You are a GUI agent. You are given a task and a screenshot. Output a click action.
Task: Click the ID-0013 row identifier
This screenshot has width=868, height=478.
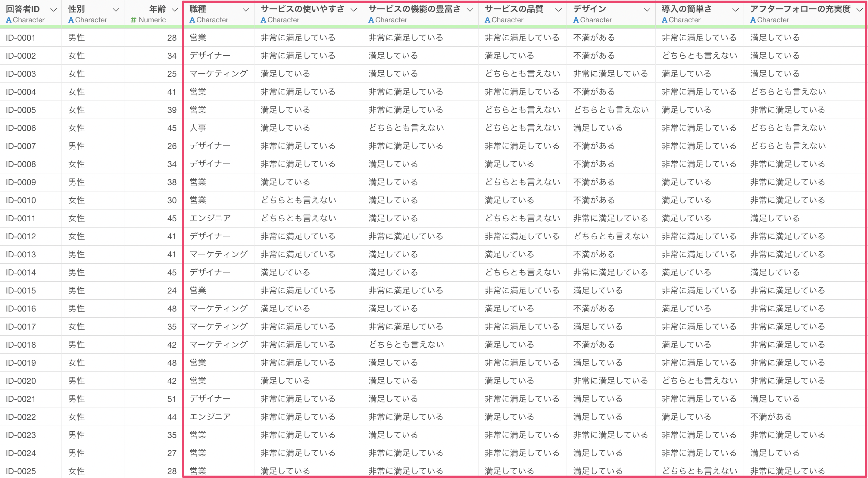(20, 254)
